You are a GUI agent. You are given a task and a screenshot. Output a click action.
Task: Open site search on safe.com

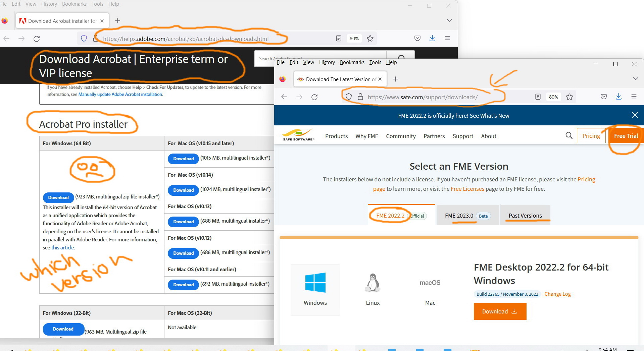pos(569,135)
